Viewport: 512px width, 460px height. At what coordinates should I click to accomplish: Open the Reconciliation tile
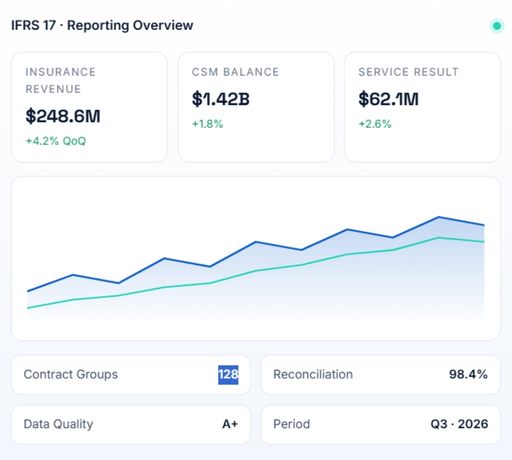point(381,375)
